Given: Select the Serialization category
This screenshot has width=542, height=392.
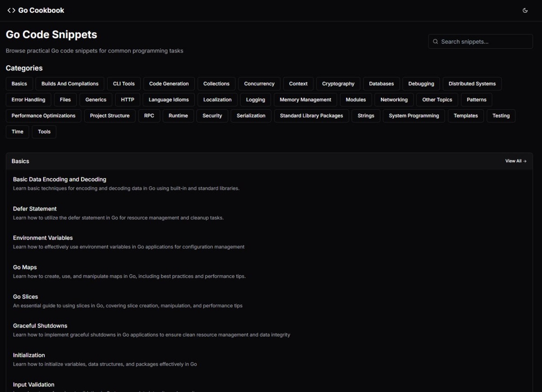Looking at the screenshot, I should pos(251,116).
